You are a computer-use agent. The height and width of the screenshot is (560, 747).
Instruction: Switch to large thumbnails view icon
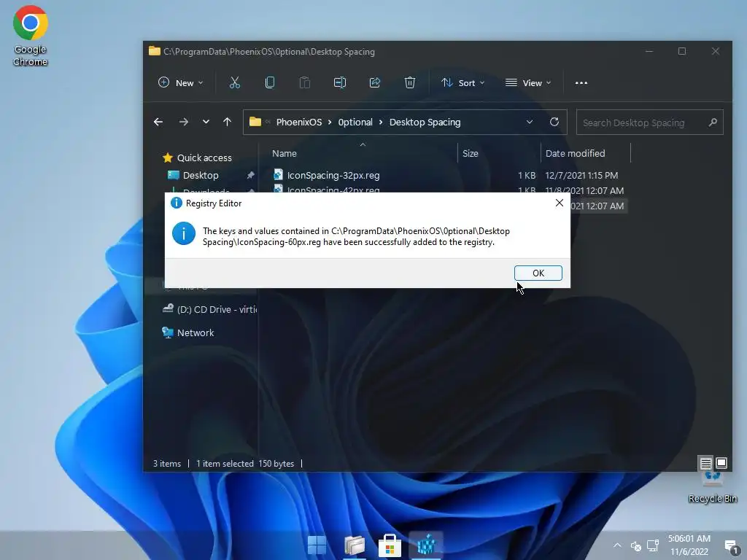click(721, 463)
